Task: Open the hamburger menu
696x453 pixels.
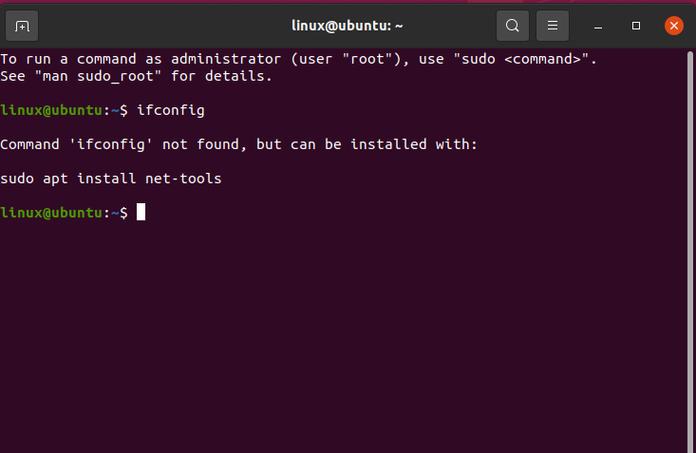Action: pos(552,25)
